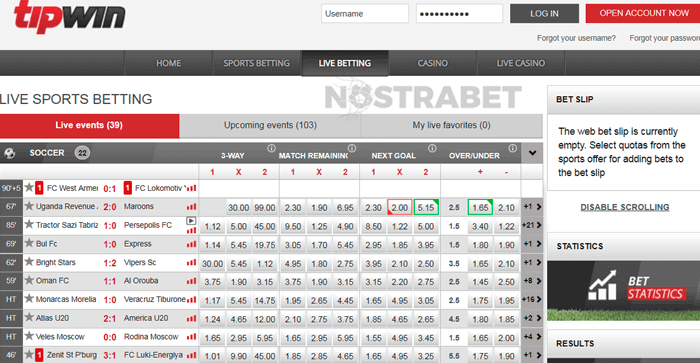Click the DISABLE SCROLLING link
Screen dimensions: 700x363
pyautogui.click(x=625, y=207)
